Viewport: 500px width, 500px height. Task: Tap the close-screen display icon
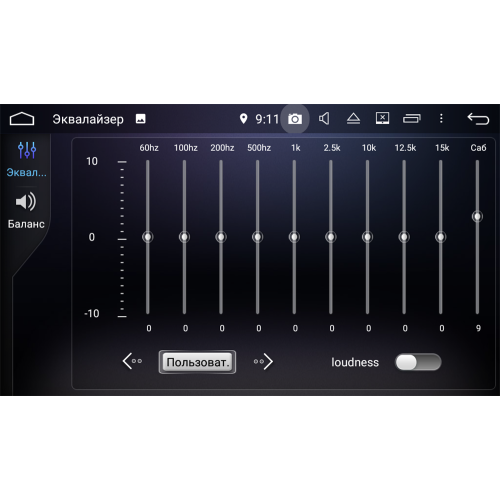382,118
